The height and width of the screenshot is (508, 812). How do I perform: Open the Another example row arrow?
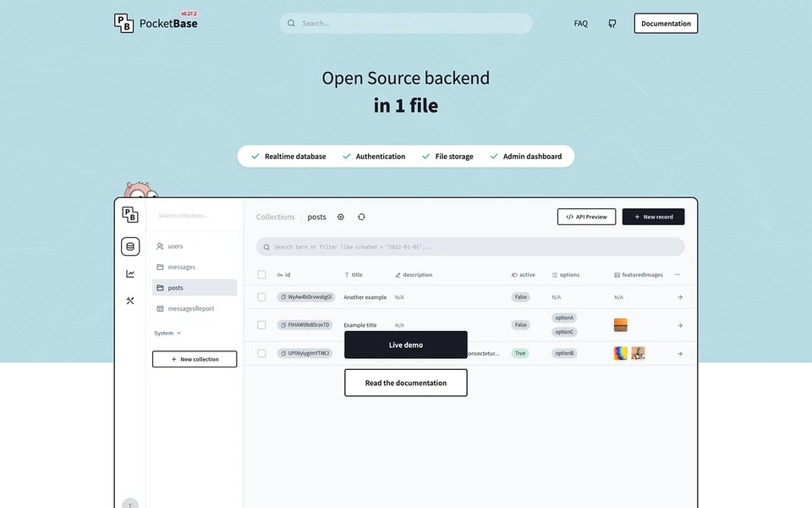coord(680,297)
